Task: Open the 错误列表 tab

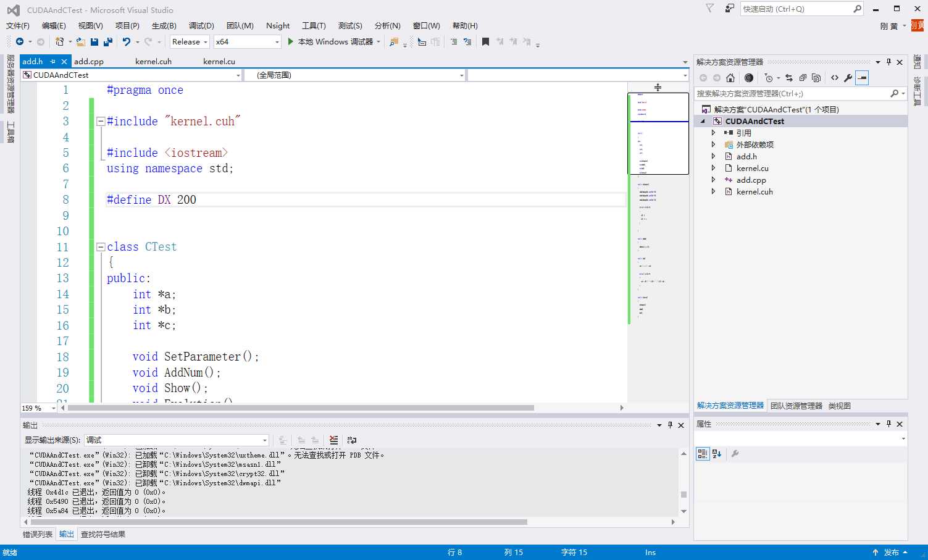Action: [38, 534]
